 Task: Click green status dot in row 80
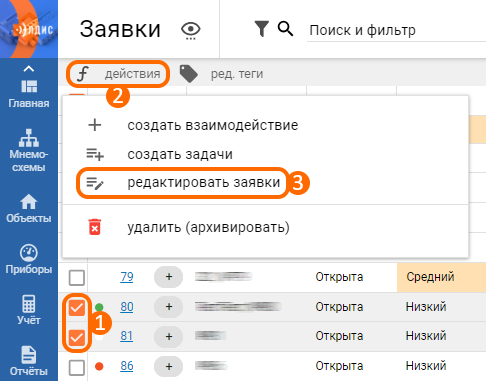pos(99,307)
